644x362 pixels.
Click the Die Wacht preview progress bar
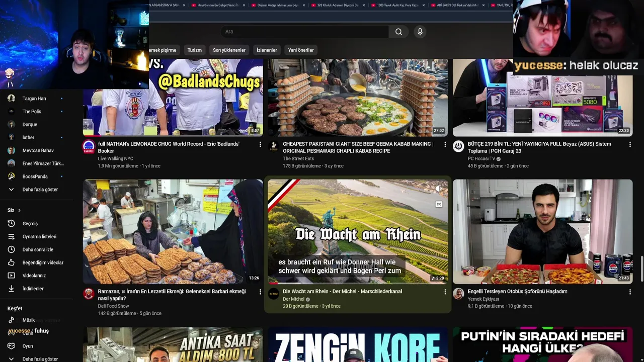pyautogui.click(x=357, y=283)
